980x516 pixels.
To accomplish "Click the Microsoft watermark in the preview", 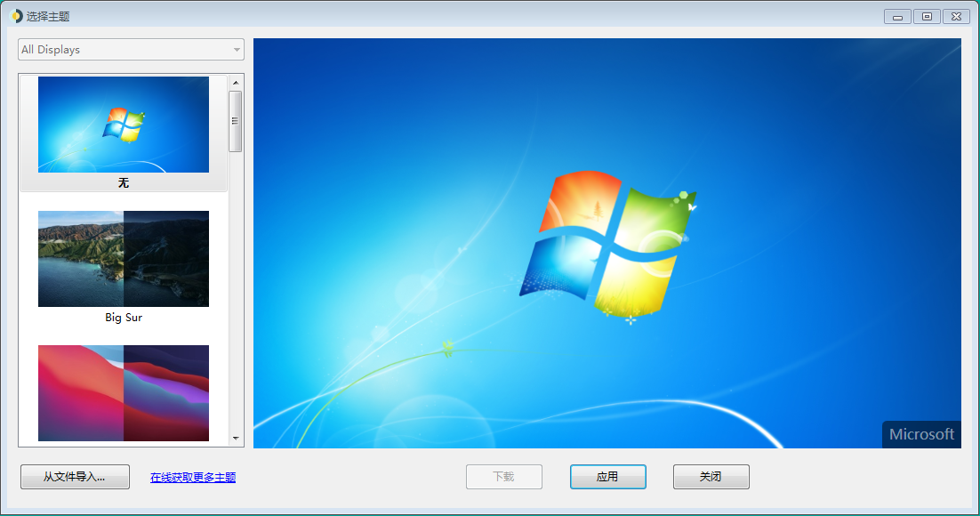I will (x=921, y=434).
